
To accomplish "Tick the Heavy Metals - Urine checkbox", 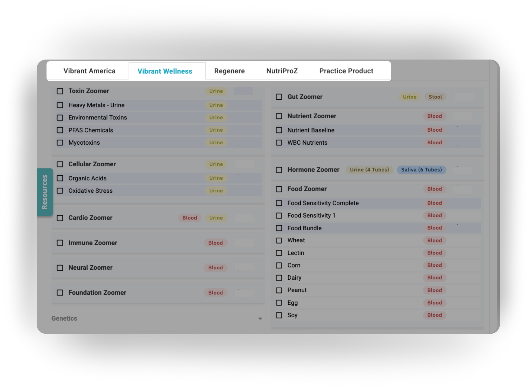I will (60, 105).
